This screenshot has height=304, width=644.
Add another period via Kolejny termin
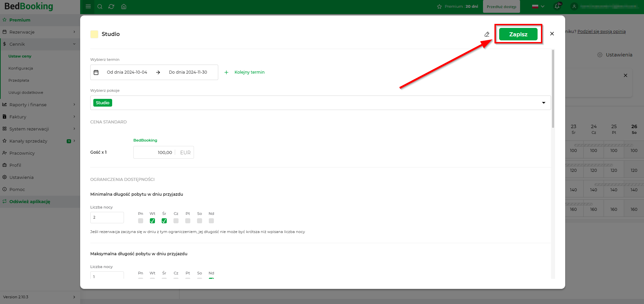pos(250,72)
